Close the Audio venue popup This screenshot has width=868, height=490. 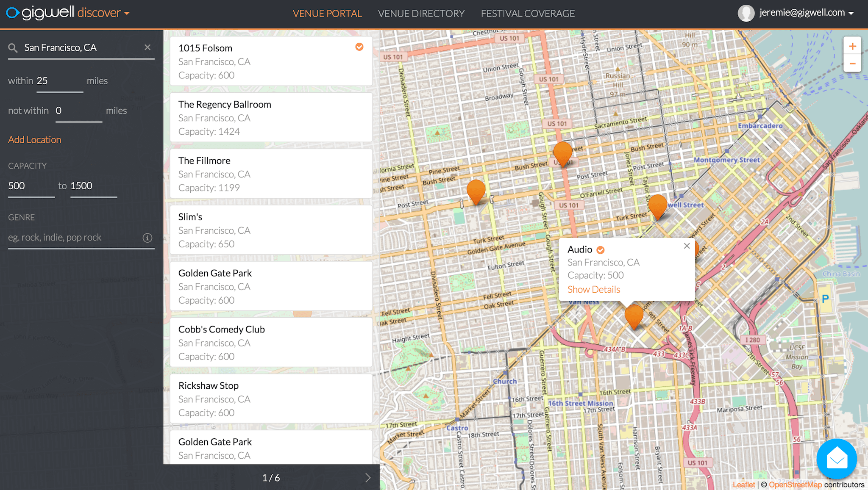pos(687,246)
